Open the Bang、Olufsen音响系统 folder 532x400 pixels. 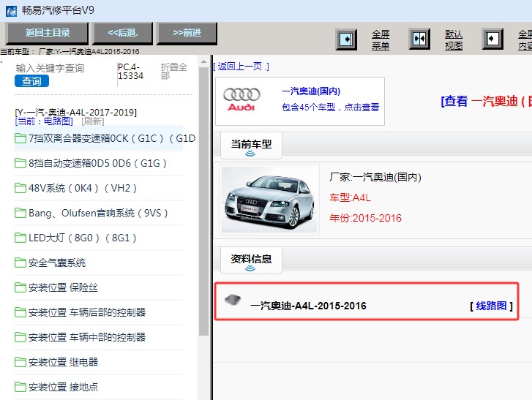(99, 213)
